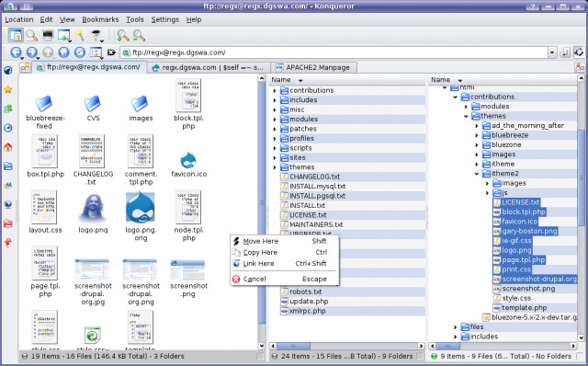This screenshot has width=588, height=366.
Task: Choose Copy Here from the drop menu
Action: (x=284, y=252)
